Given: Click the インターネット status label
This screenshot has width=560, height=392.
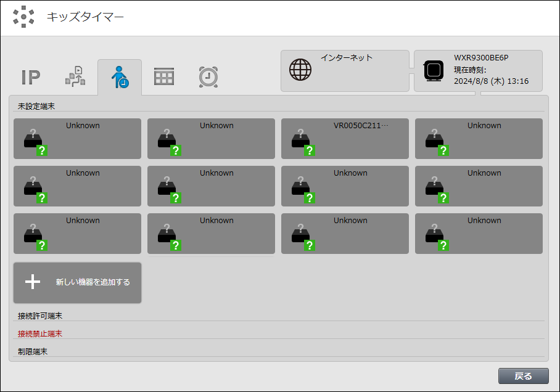Looking at the screenshot, I should (346, 58).
